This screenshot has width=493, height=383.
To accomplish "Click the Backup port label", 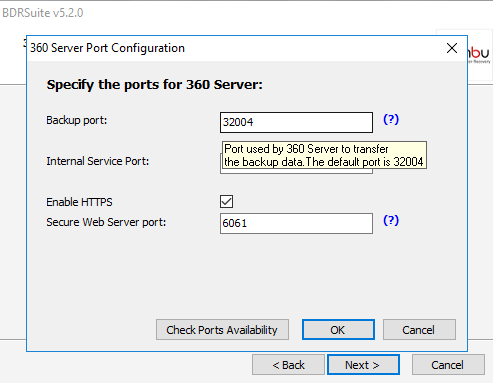I will pos(77,120).
